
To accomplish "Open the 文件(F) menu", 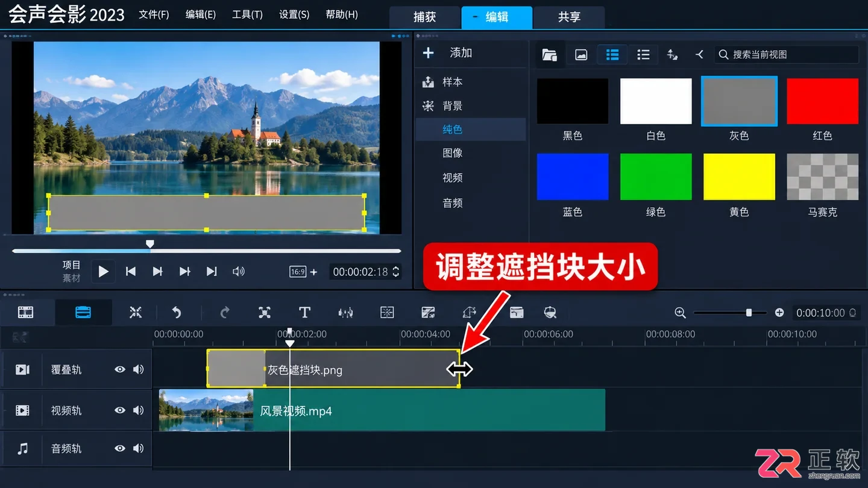I will pyautogui.click(x=154, y=14).
